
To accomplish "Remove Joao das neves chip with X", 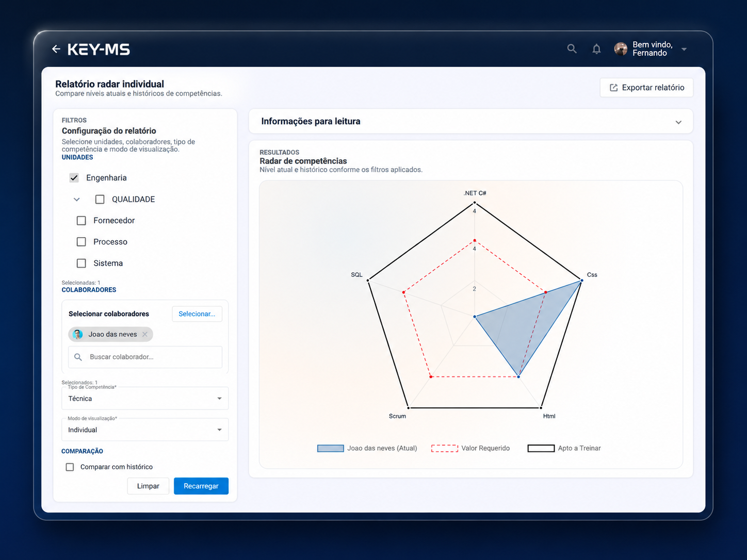I will tap(145, 334).
